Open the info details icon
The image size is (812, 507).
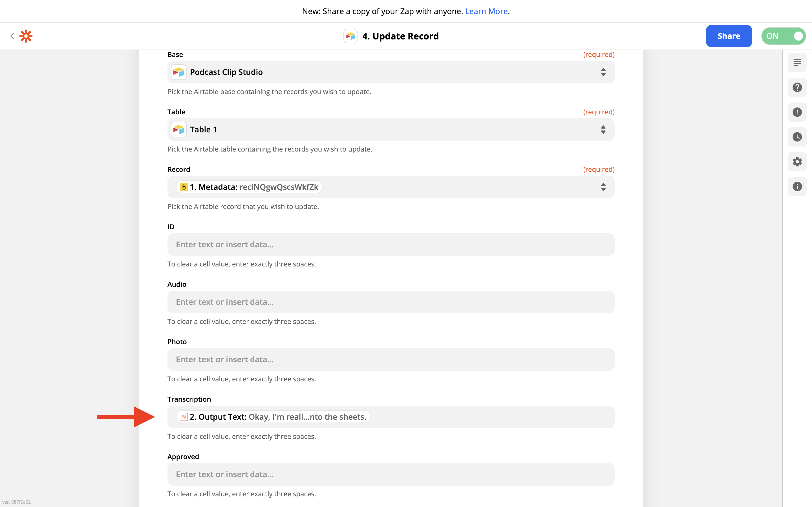[797, 186]
